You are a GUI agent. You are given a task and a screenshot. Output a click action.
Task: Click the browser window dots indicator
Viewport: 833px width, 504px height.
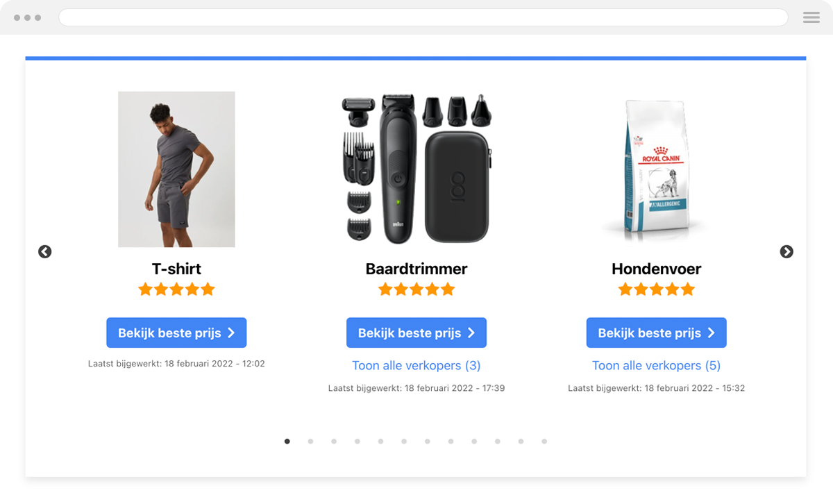tap(26, 17)
